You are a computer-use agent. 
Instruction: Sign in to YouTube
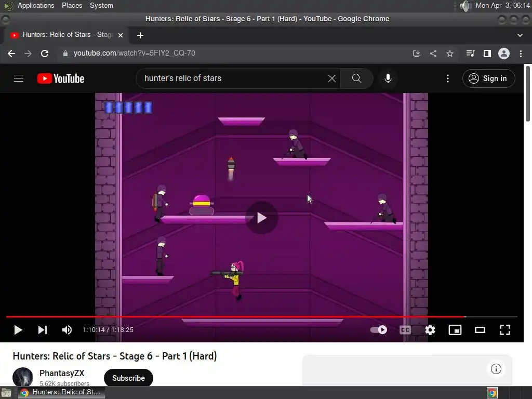pos(488,78)
